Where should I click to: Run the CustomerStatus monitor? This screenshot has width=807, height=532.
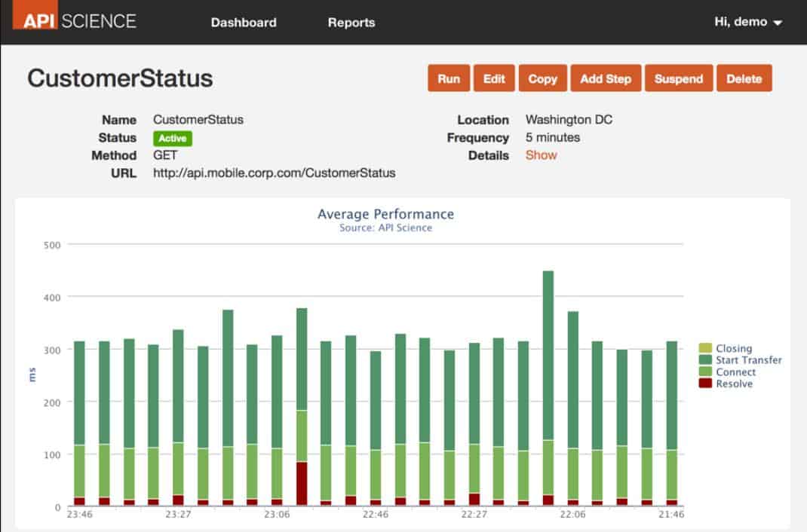tap(449, 78)
